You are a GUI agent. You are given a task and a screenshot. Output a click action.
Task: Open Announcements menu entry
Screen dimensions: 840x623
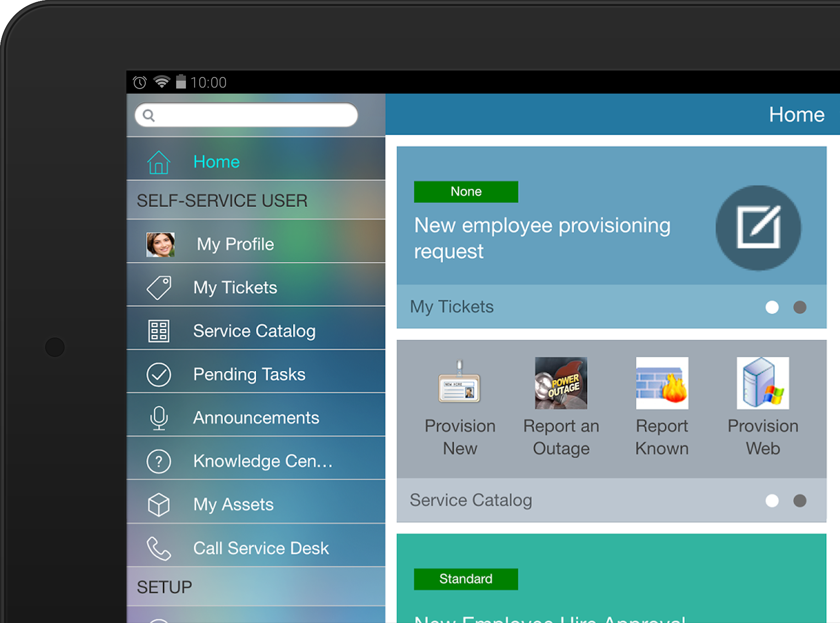[256, 415]
